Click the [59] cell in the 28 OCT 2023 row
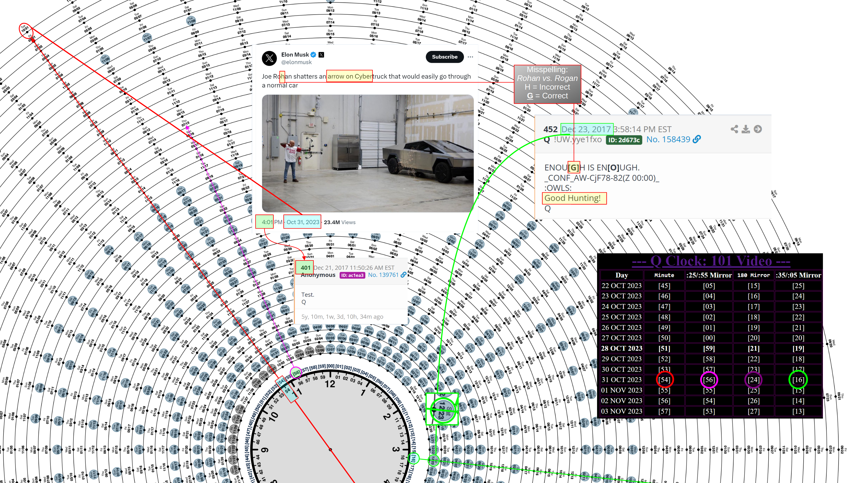The image size is (868, 483). tap(709, 348)
